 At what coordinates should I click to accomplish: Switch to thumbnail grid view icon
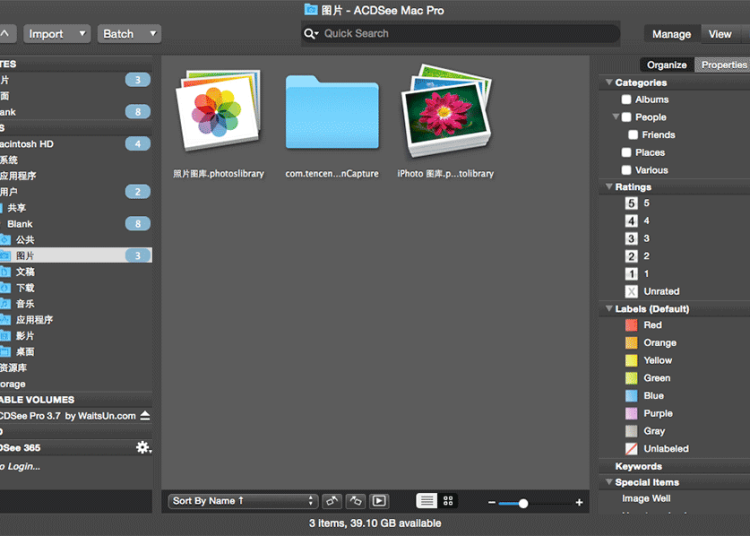coord(449,501)
